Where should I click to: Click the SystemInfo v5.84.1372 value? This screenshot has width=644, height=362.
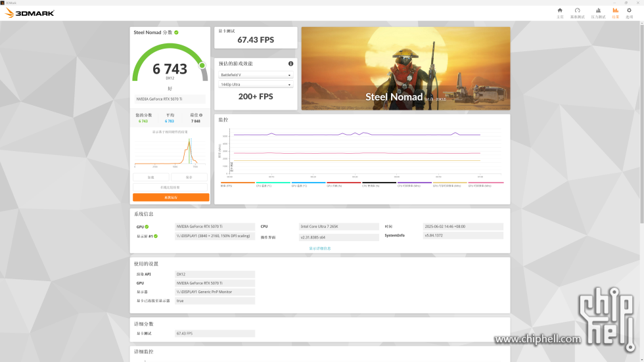[x=463, y=236]
